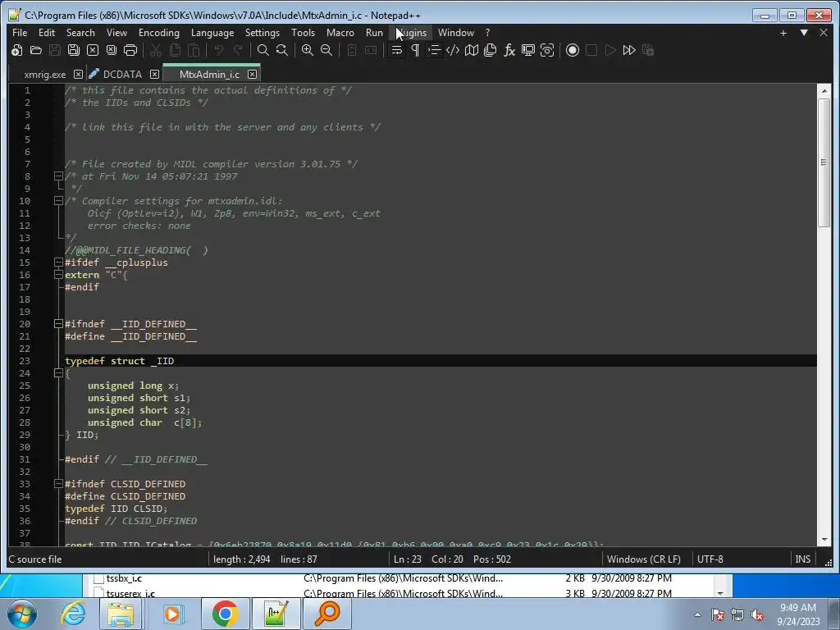The image size is (840, 630).
Task: Open the File menu
Action: 20,33
